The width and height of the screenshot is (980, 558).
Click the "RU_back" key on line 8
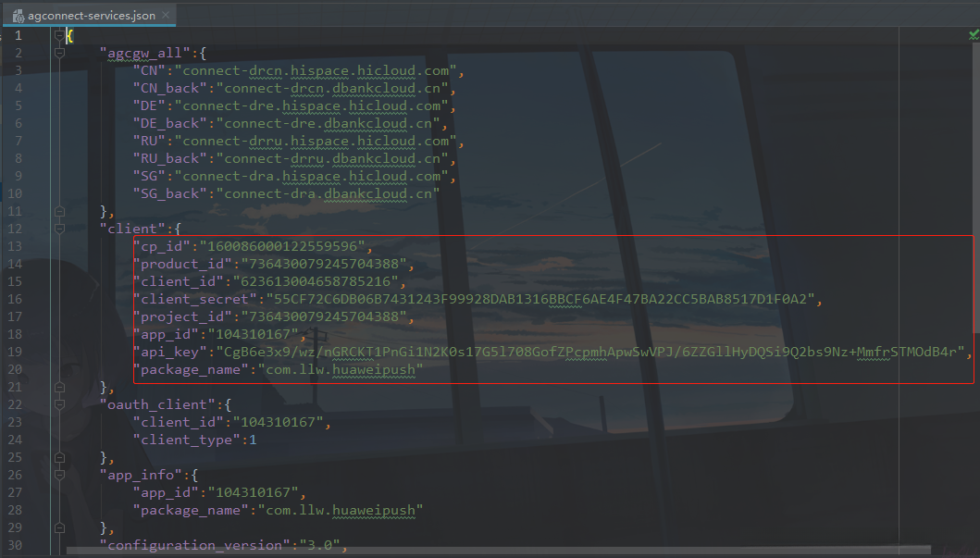pos(170,158)
